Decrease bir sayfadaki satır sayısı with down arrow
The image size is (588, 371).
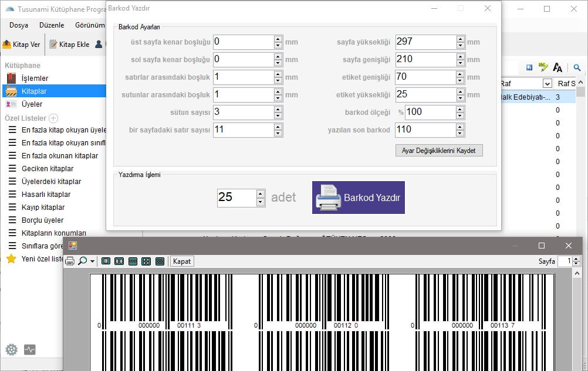278,133
